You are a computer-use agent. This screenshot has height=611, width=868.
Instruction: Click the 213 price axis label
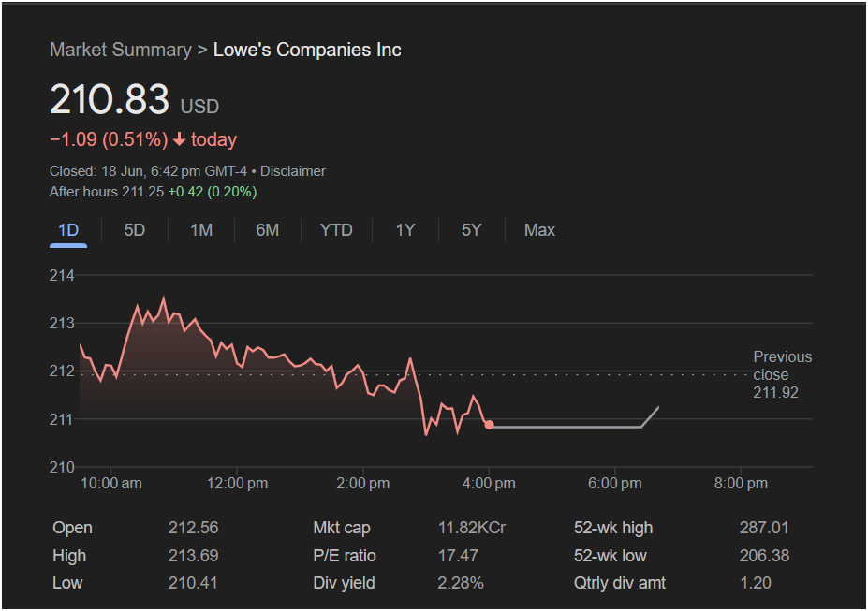point(62,323)
